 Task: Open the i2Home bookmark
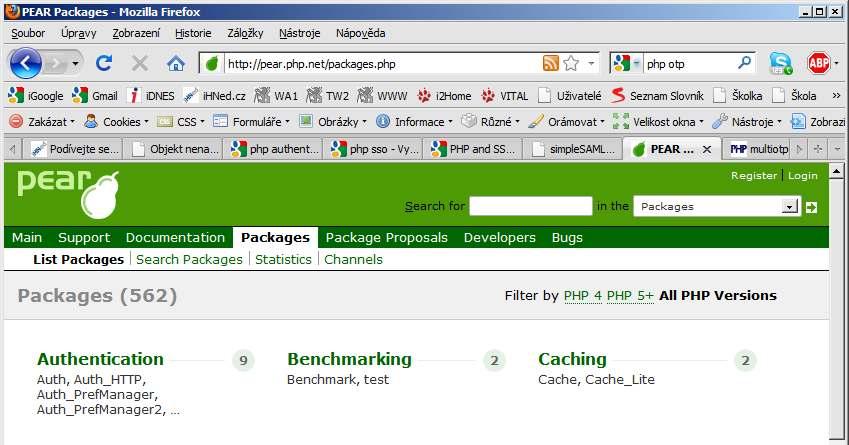(444, 96)
